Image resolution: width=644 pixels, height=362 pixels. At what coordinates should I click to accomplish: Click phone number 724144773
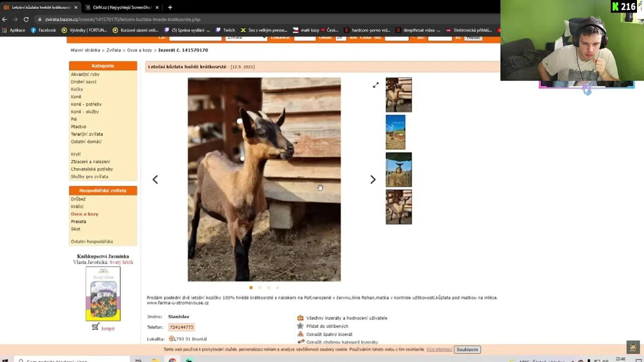click(181, 327)
